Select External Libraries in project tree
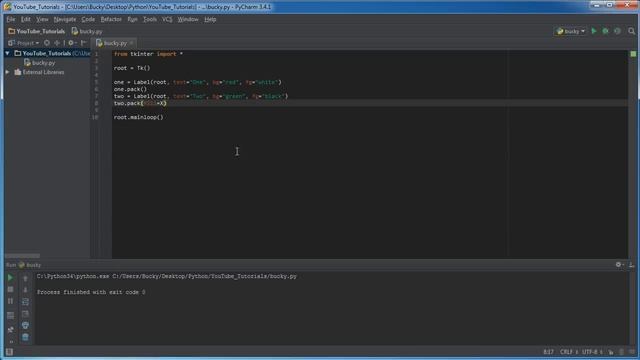 40,72
